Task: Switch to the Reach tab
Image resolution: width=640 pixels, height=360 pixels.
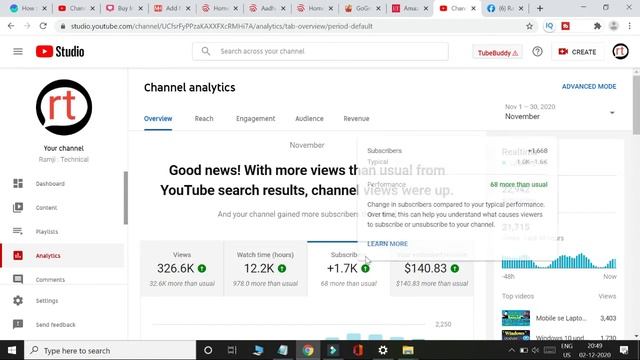Action: [204, 119]
